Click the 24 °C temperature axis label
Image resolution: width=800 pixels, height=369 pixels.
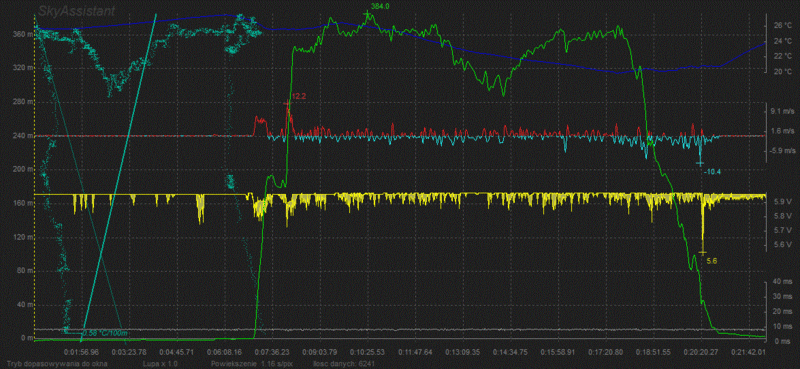point(782,41)
